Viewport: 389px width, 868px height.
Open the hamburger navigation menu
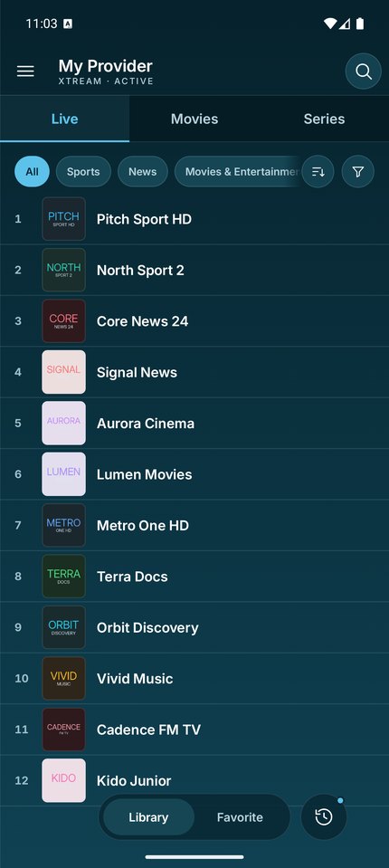[x=25, y=72]
